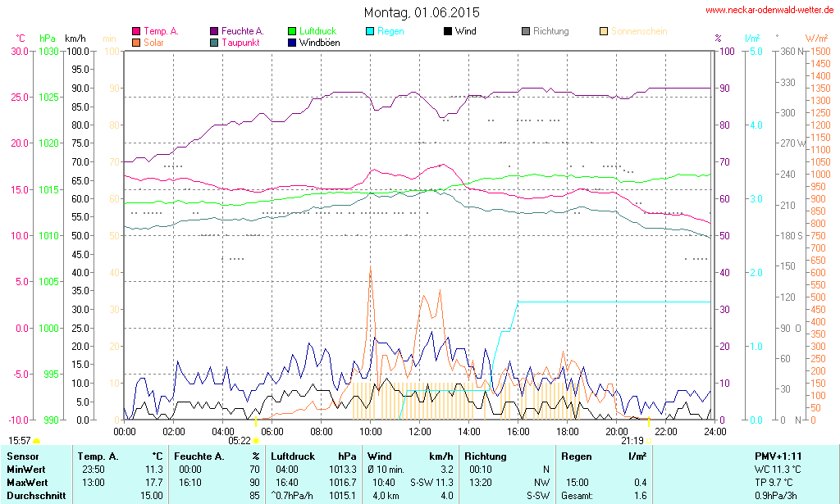Click the cyan Regen legend swatch
This screenshot has height=504, width=840.
[370, 31]
